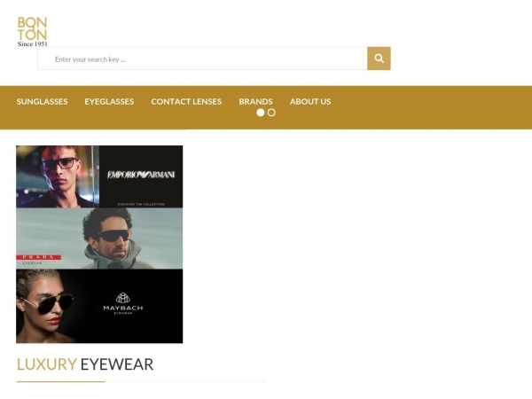Open the Sunglasses menu
This screenshot has height=399, width=532.
42,102
